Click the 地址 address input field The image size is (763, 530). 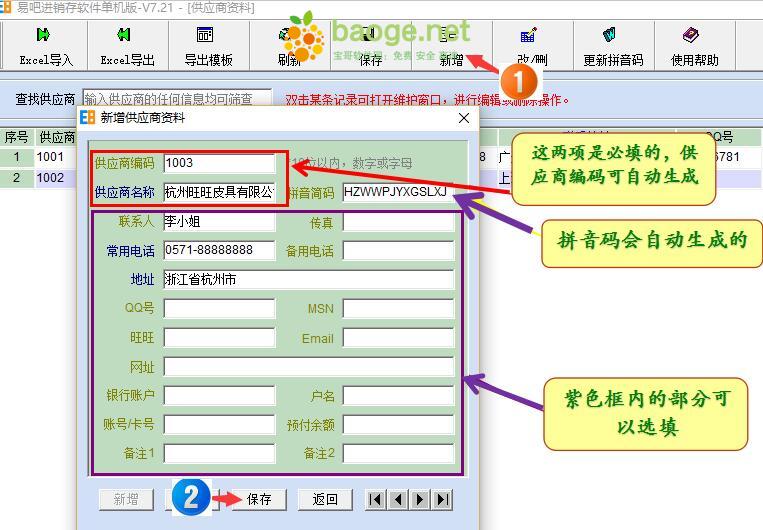308,280
